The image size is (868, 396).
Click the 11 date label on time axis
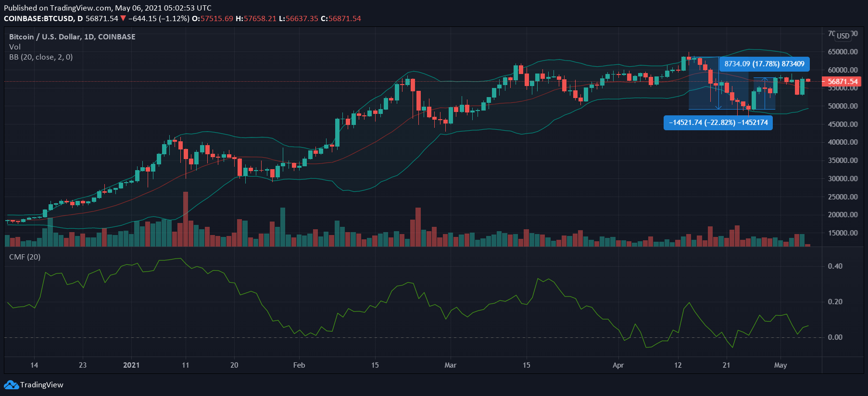186,365
